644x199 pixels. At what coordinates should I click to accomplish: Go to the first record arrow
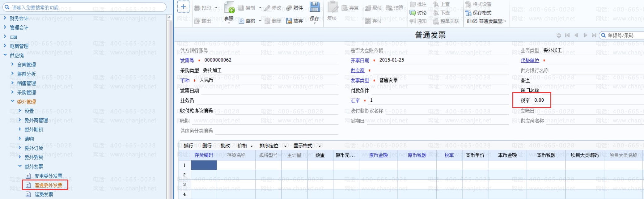point(567,35)
